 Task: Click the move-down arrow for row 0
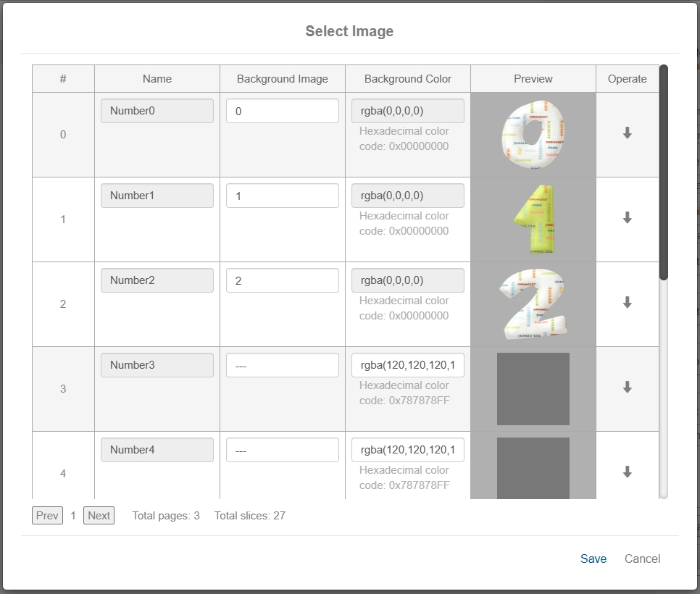(628, 133)
